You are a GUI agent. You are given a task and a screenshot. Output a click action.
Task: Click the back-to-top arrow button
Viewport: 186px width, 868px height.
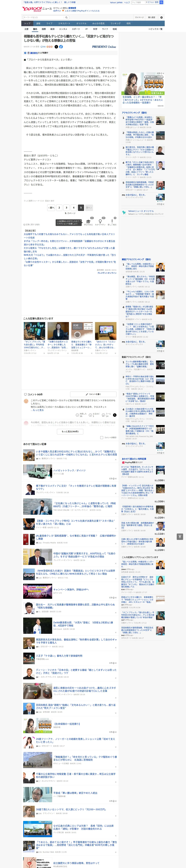click(180, 537)
